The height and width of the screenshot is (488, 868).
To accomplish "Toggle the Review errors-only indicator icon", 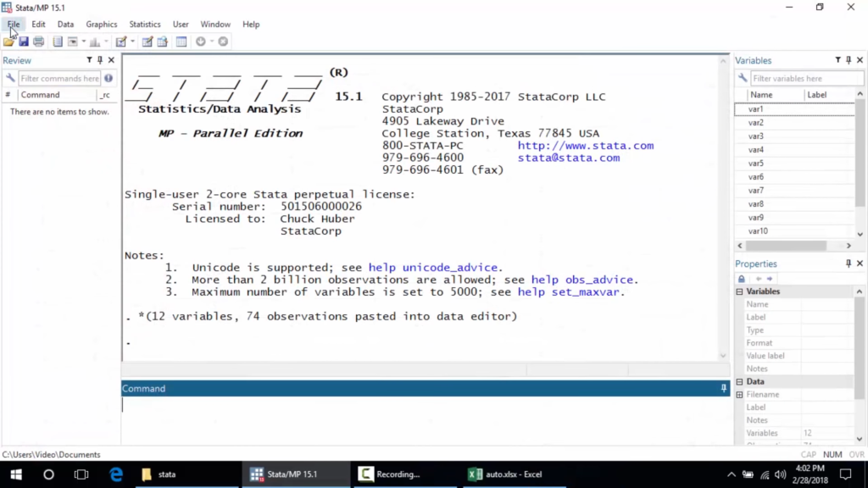I will click(108, 79).
